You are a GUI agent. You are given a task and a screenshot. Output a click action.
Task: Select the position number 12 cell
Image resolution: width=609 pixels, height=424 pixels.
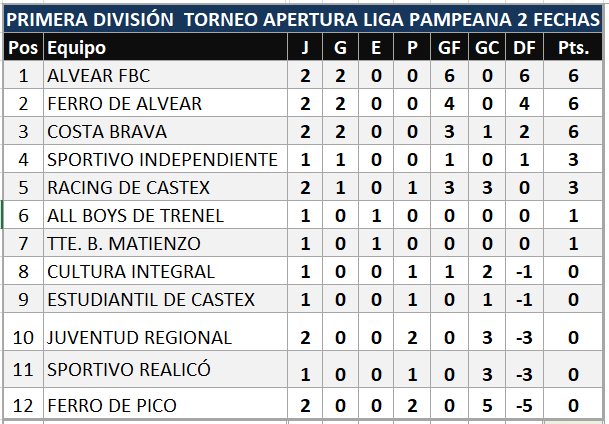tap(22, 407)
